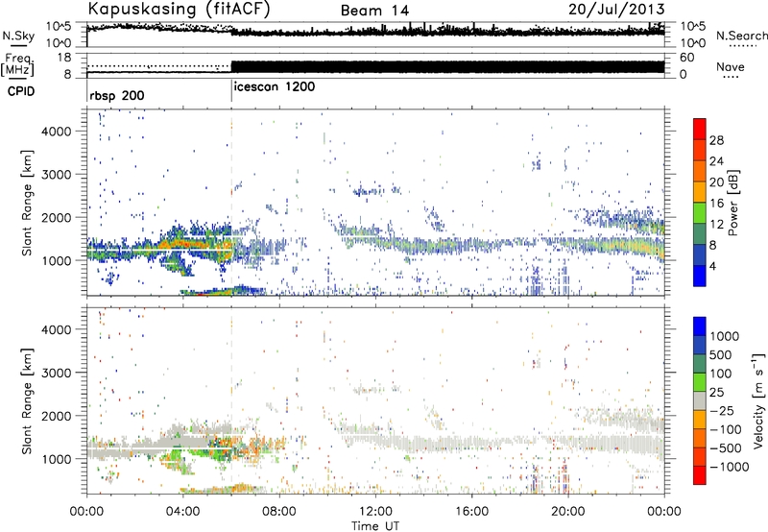Select the Slant Range [km] label of velocity panel
Viewport: 768px width, 532px height.
pos(27,400)
